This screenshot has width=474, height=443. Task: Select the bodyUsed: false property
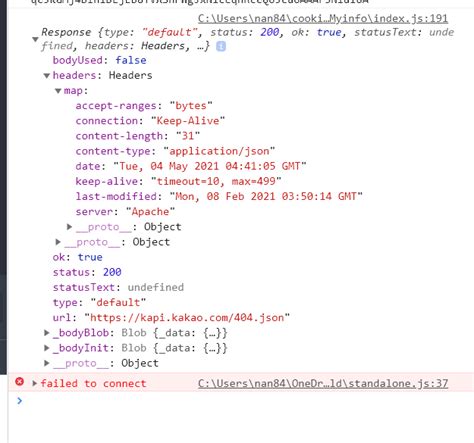coord(99,60)
